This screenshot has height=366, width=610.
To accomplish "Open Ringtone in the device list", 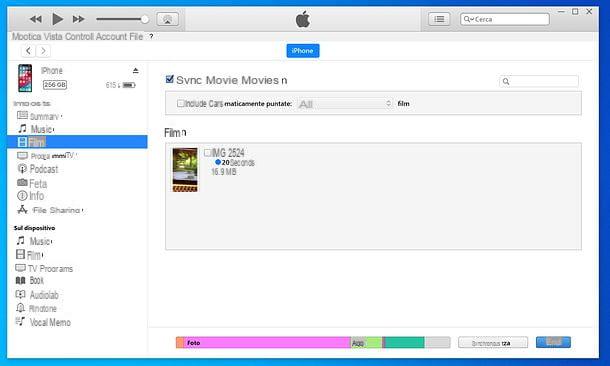I will (x=36, y=308).
